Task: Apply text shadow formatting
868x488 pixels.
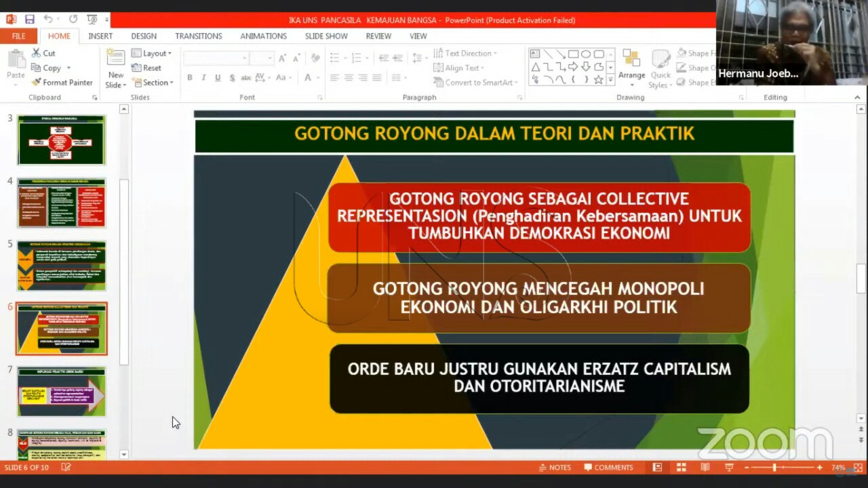Action: tap(232, 78)
